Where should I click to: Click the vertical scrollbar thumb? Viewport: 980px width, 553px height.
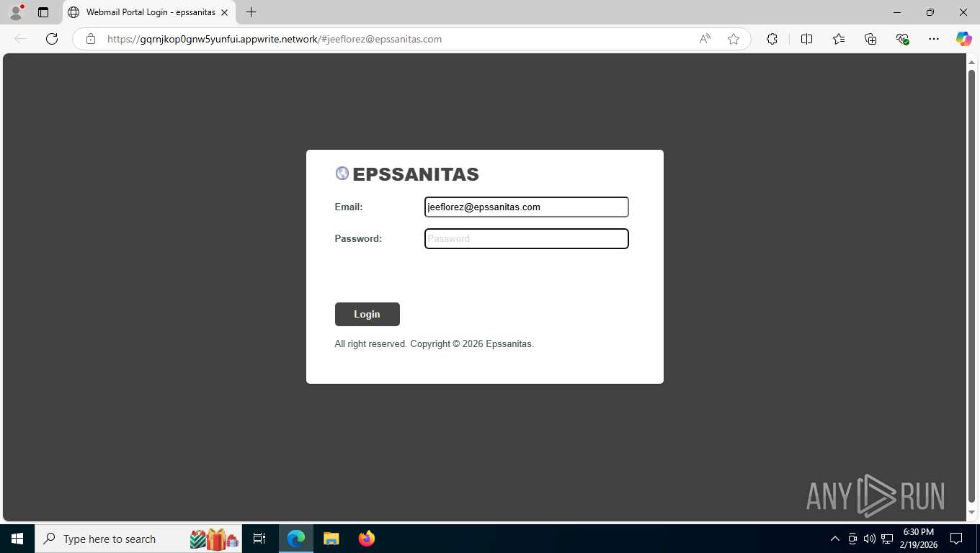(x=971, y=286)
